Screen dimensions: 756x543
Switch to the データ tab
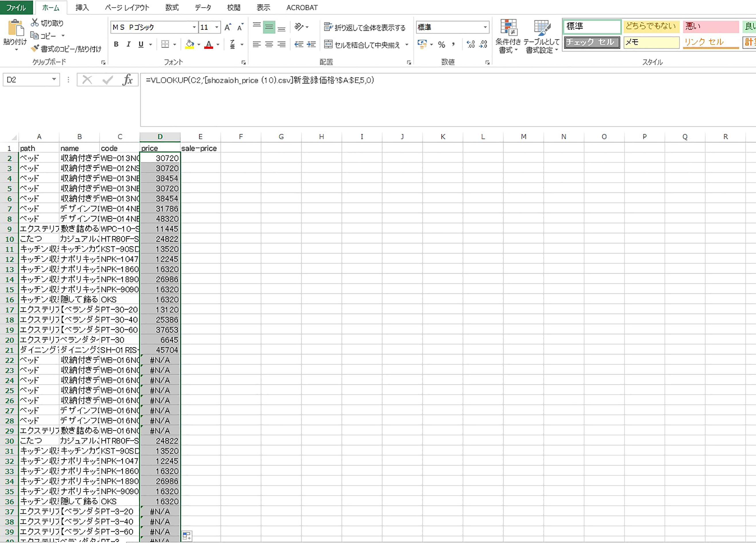(x=203, y=7)
